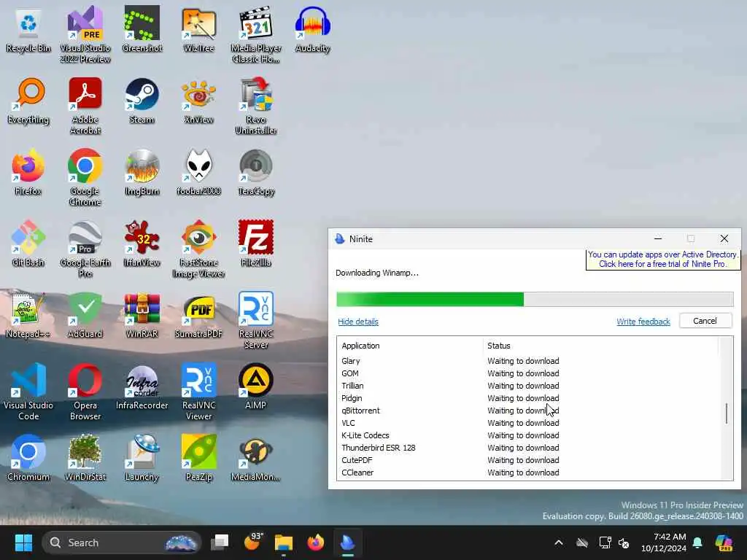Open File Explorer from taskbar
This screenshot has height=560, width=747.
(284, 542)
